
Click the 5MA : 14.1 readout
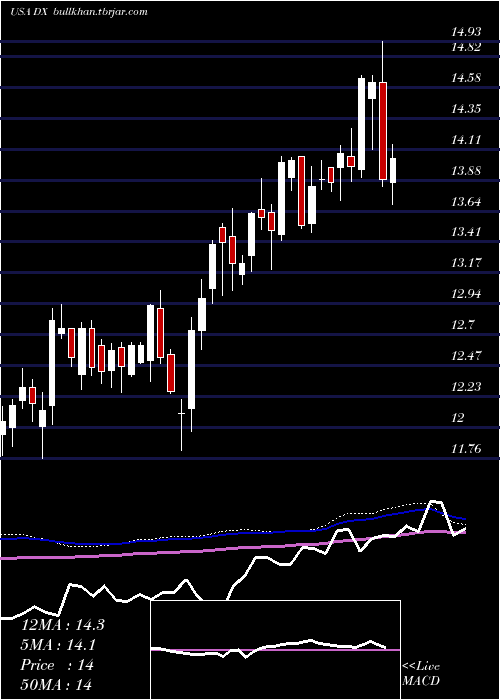pos(58,645)
